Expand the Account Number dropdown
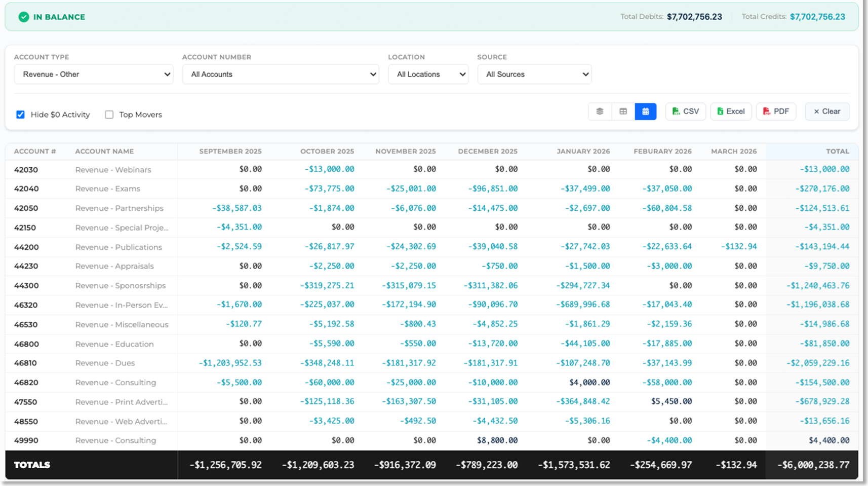Screen dimensions: 868x486 pos(281,74)
